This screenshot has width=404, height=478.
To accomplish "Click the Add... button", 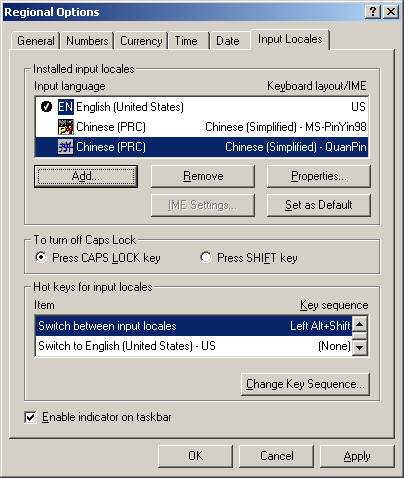I will click(86, 176).
